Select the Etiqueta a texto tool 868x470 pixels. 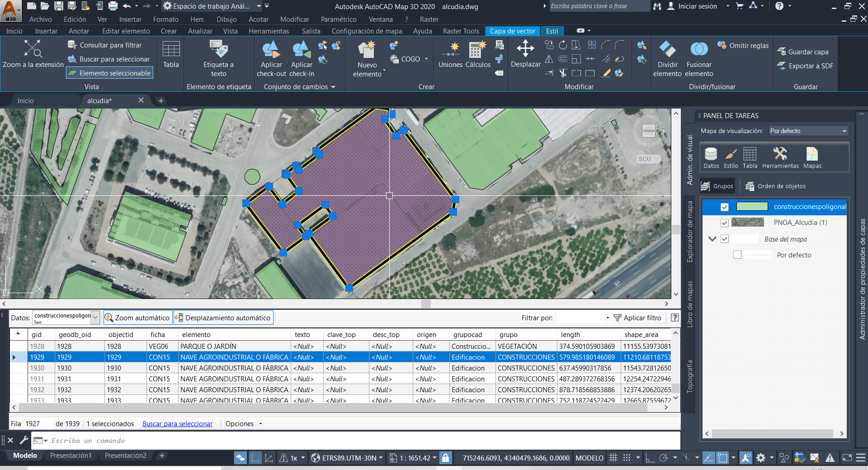218,57
